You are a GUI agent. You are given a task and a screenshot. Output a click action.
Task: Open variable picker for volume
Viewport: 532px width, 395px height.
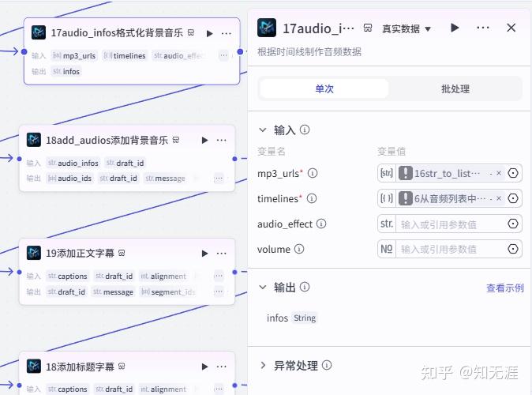[513, 249]
